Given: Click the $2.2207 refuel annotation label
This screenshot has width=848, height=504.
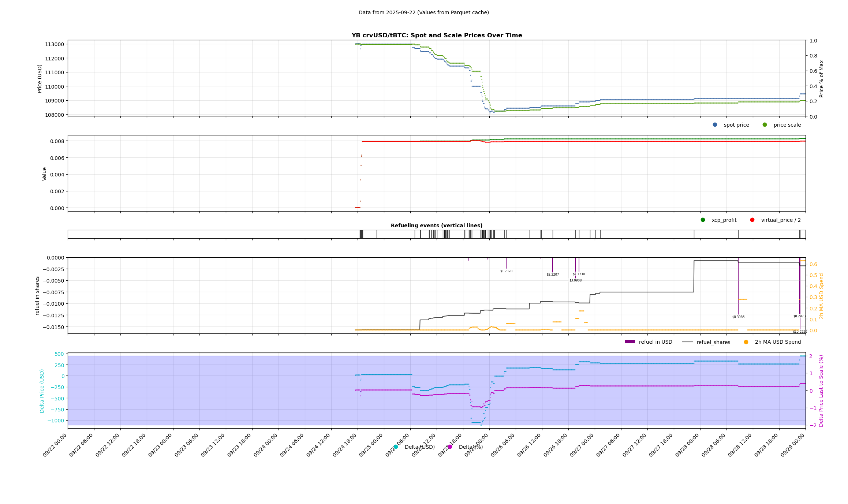Looking at the screenshot, I should [553, 275].
